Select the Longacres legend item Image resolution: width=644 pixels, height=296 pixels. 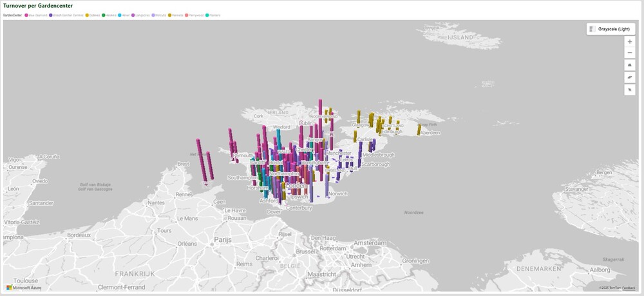tap(143, 15)
